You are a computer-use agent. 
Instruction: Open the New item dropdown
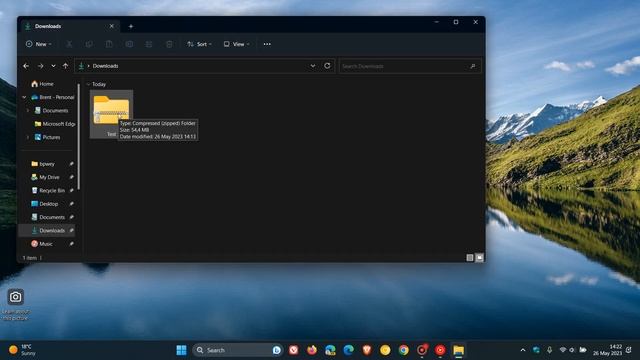pos(38,44)
